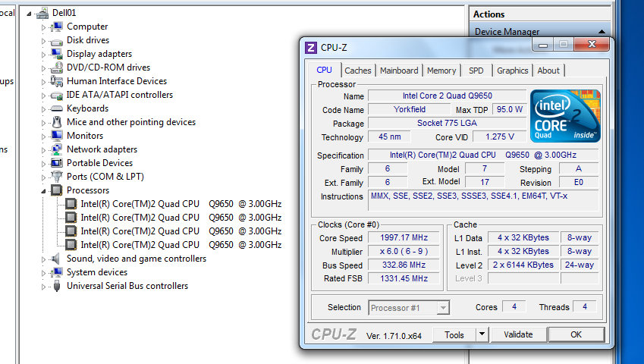Open the Memory tab

click(x=441, y=71)
